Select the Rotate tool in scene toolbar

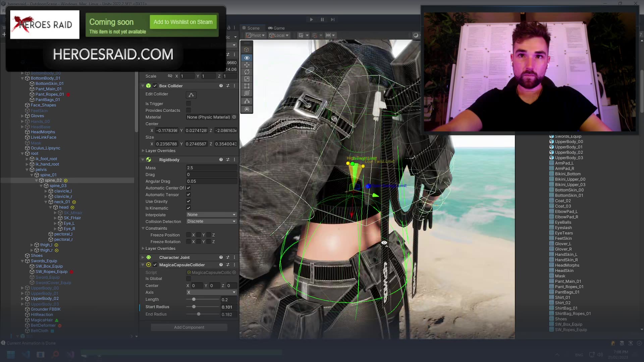[247, 72]
